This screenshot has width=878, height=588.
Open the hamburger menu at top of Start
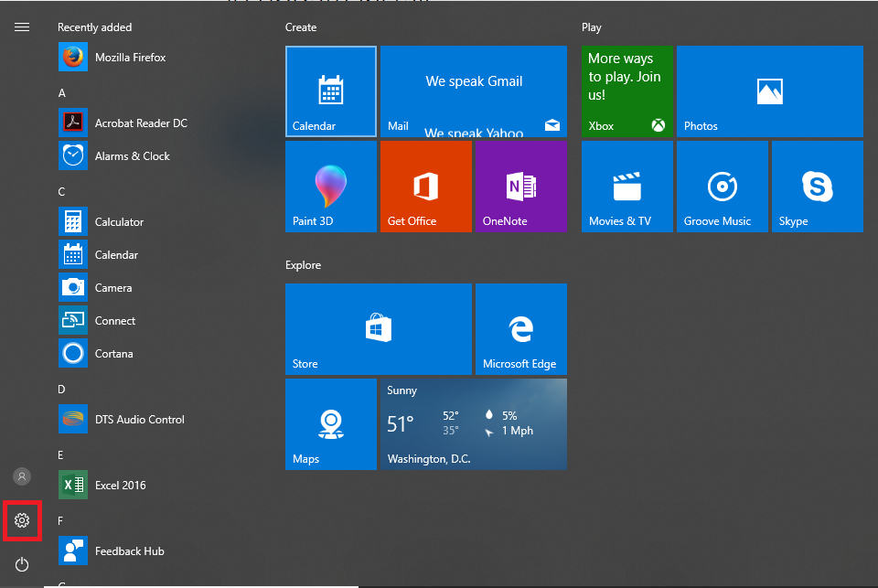(22, 27)
